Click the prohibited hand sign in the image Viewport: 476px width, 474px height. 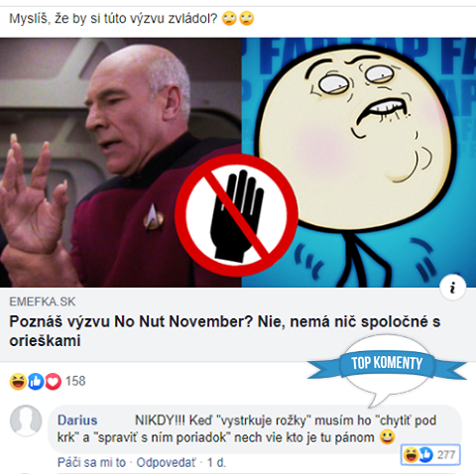coord(236,215)
